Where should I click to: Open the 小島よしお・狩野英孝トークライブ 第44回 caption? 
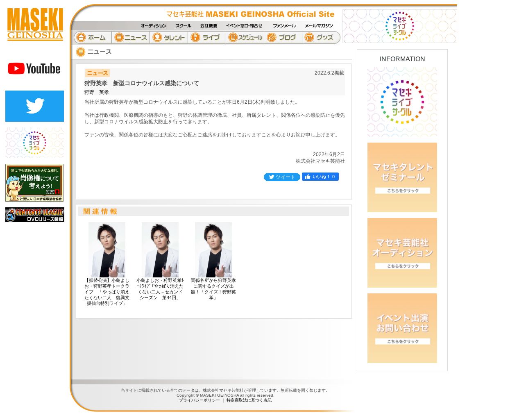tap(160, 289)
